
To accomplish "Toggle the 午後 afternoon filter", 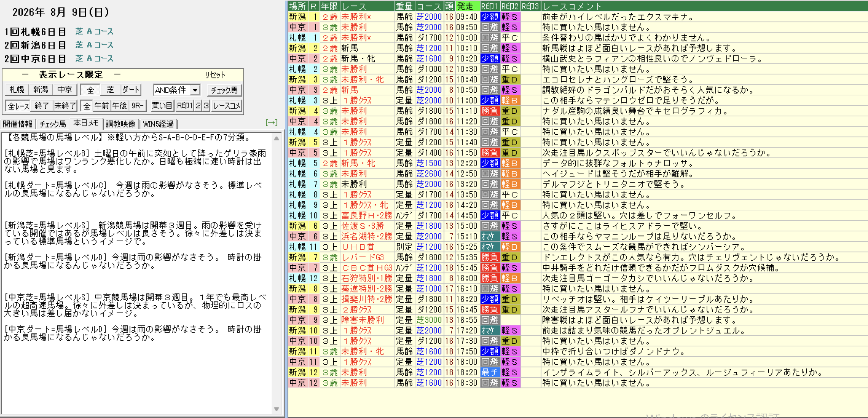I will coord(119,106).
